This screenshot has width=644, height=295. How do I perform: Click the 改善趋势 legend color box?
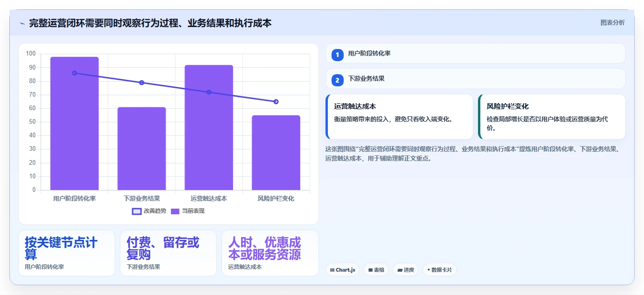pyautogui.click(x=137, y=211)
